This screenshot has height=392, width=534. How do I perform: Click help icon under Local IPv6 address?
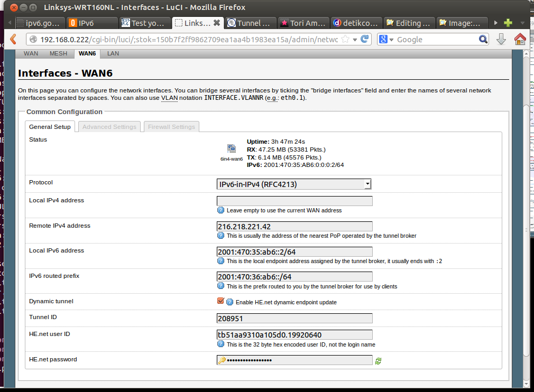tap(220, 260)
